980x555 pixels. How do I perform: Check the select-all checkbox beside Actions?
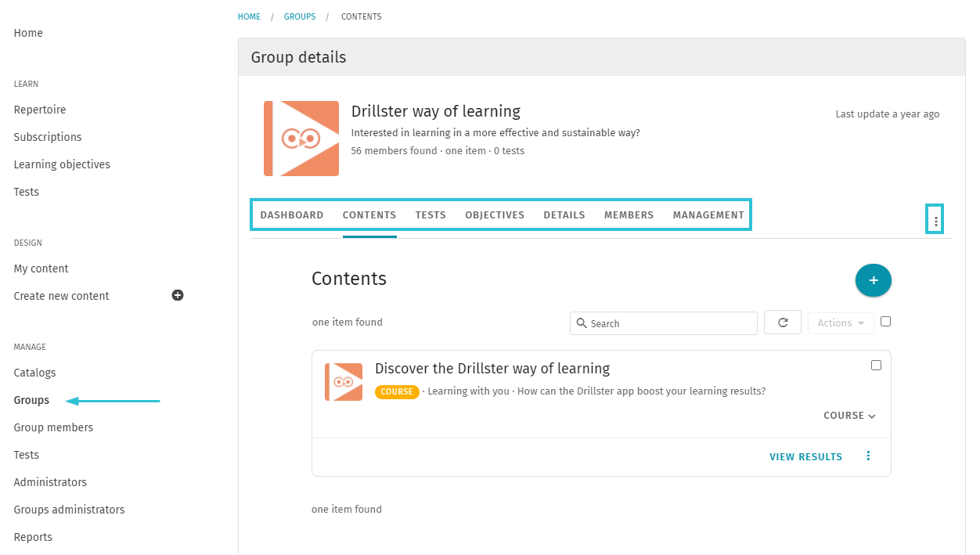[885, 322]
